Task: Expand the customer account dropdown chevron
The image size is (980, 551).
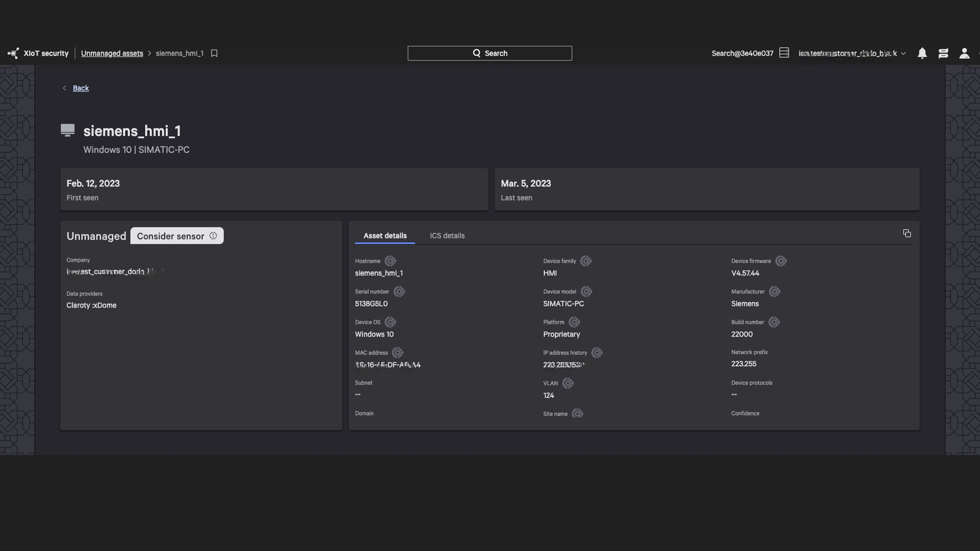Action: pyautogui.click(x=903, y=54)
